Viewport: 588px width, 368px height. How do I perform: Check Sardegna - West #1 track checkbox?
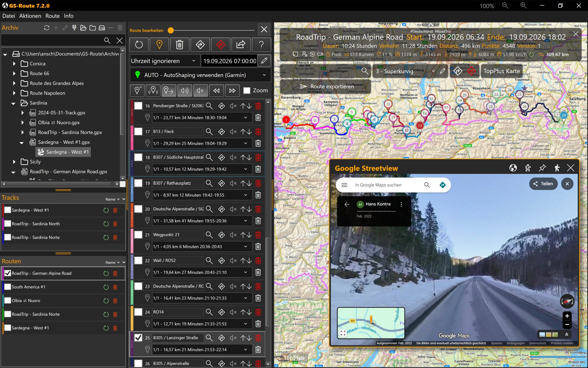coord(8,210)
